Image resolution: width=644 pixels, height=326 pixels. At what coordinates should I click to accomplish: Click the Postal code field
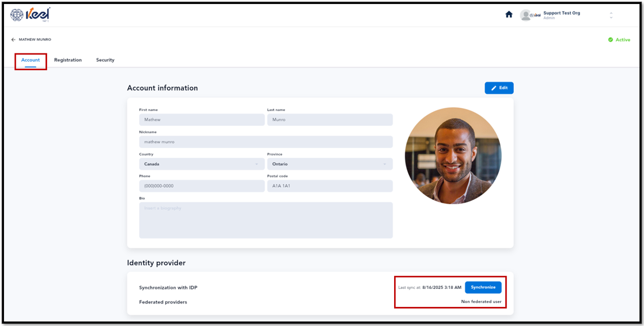(x=330, y=186)
